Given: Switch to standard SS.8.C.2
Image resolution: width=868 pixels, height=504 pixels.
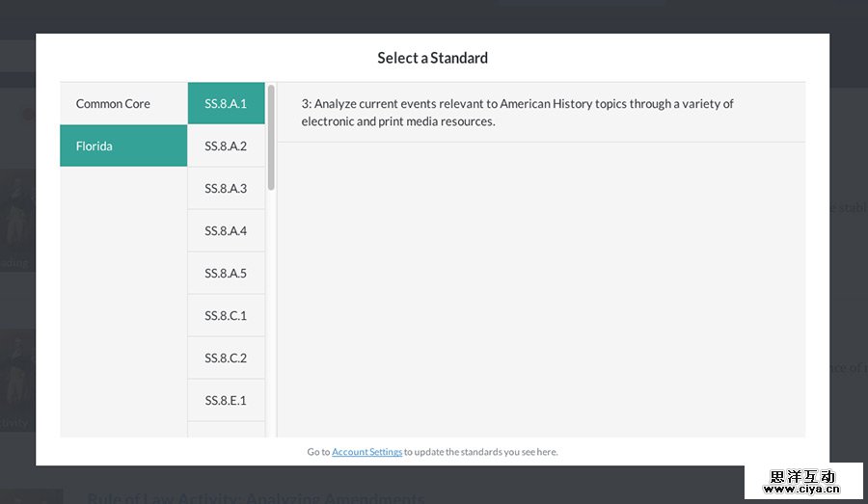Looking at the screenshot, I should click(226, 358).
